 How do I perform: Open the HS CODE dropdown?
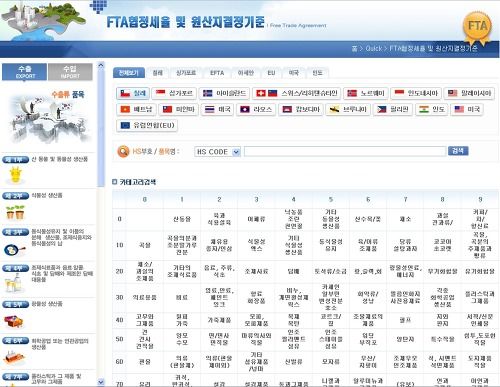[217, 152]
